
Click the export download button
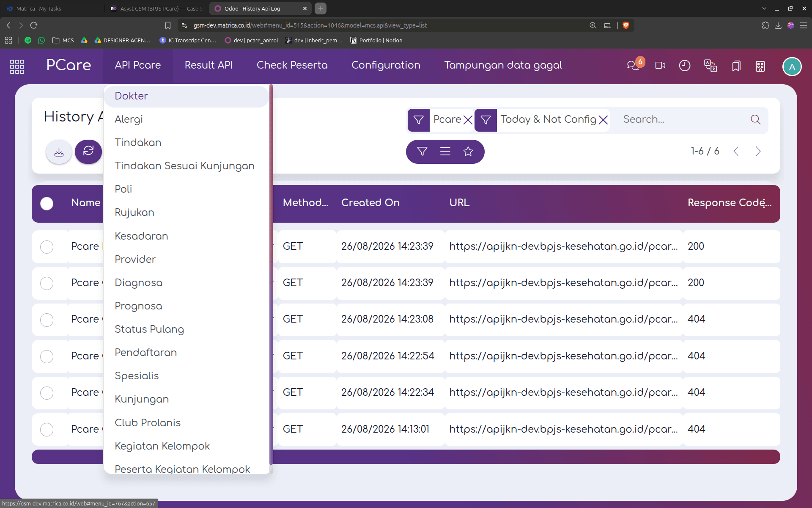coord(59,152)
